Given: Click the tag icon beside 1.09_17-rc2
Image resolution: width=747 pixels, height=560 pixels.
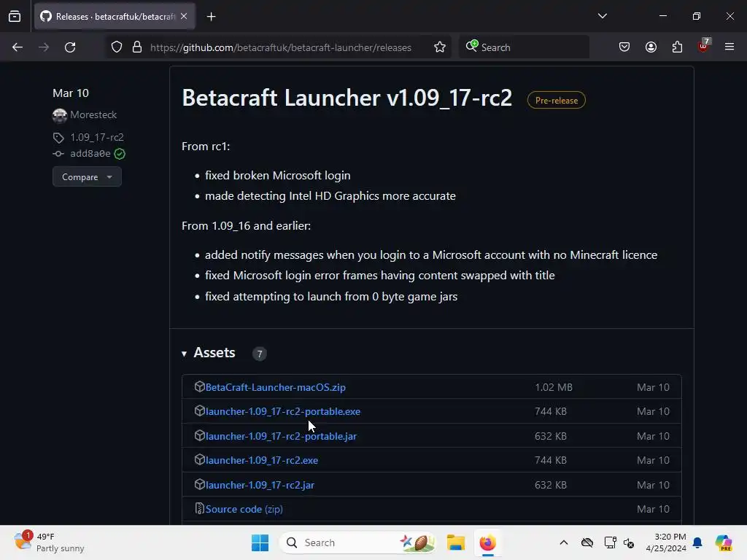Looking at the screenshot, I should pos(58,138).
